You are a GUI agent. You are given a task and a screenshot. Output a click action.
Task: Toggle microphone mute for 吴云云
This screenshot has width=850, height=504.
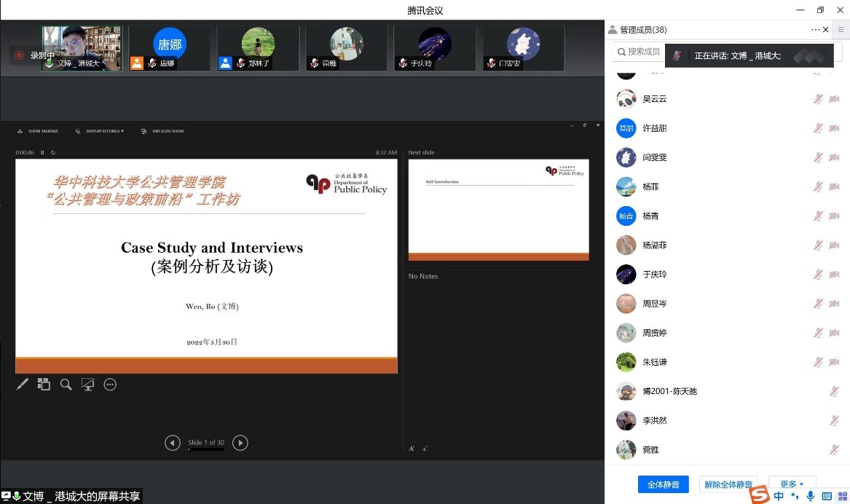(x=818, y=99)
